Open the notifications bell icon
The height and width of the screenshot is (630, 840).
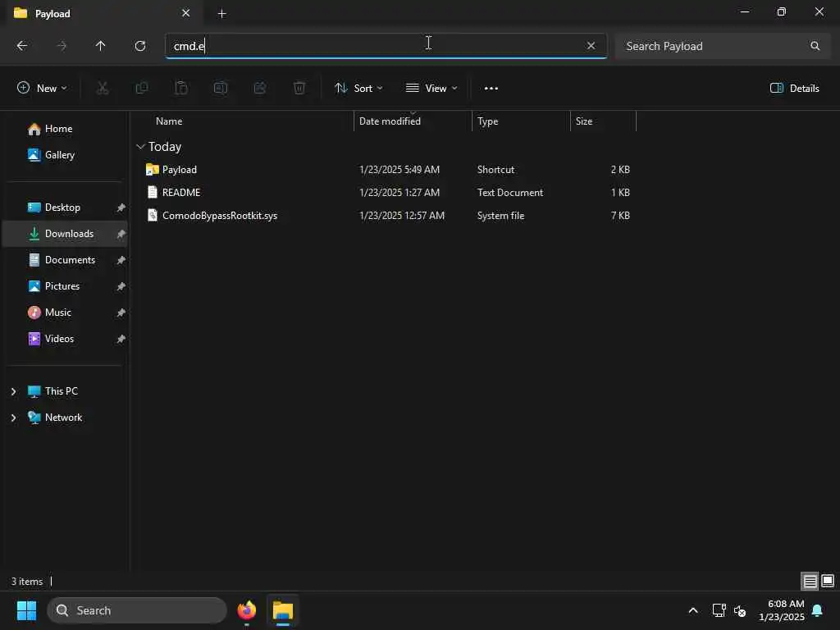817,610
